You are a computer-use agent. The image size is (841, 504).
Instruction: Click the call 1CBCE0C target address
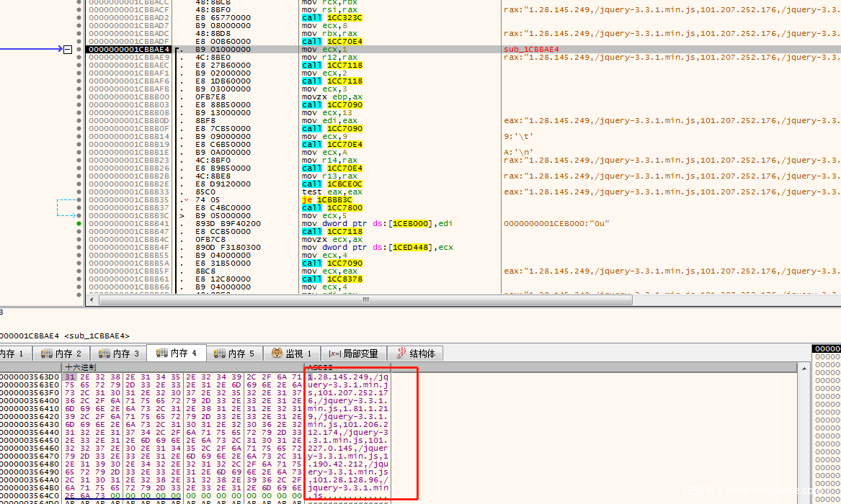coord(344,184)
